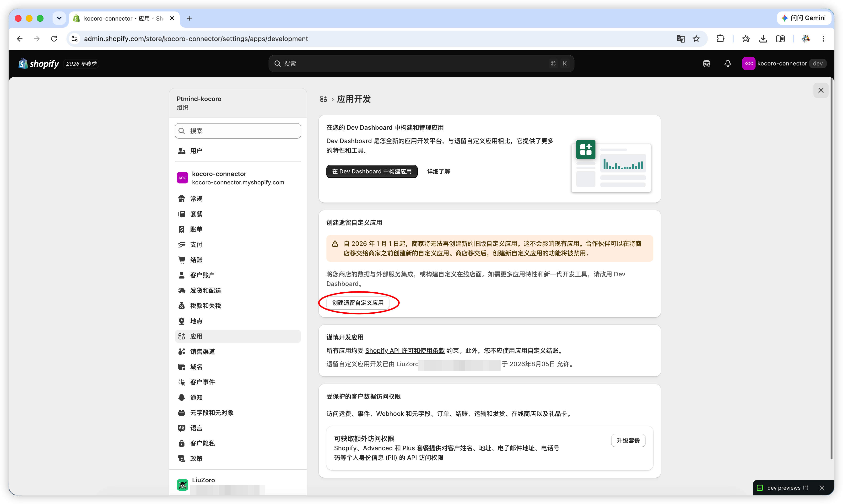Viewport: 843px width, 504px height.
Task: Open the 用户 (Users) settings item
Action: coord(238,151)
